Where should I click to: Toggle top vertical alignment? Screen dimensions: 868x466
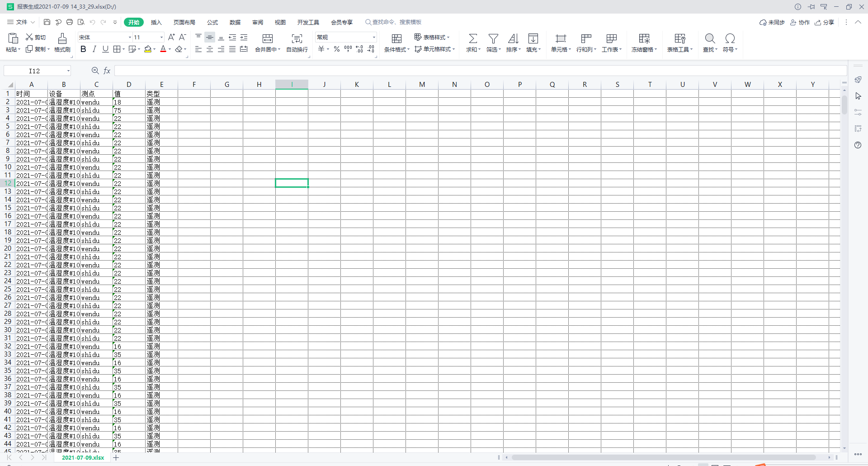(x=198, y=37)
